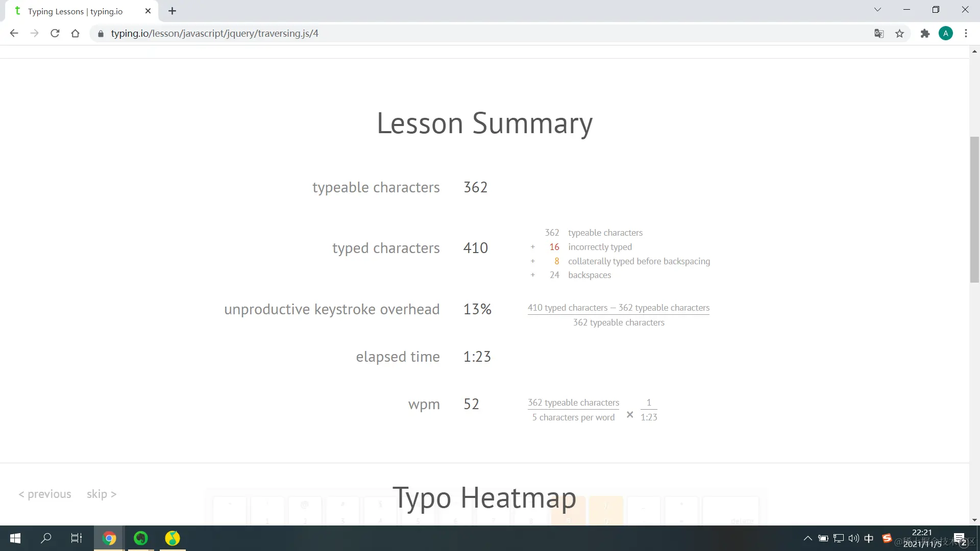Skip to the next lesson

coord(102,494)
